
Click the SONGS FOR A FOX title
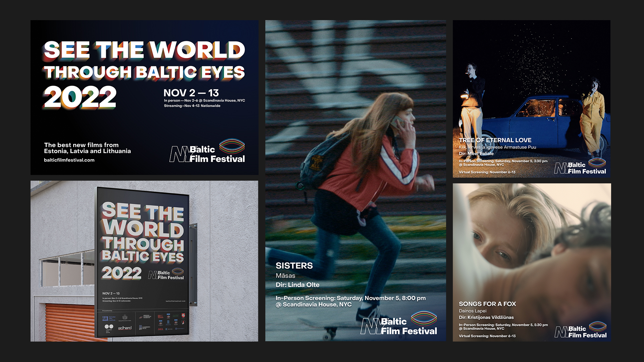(x=487, y=304)
